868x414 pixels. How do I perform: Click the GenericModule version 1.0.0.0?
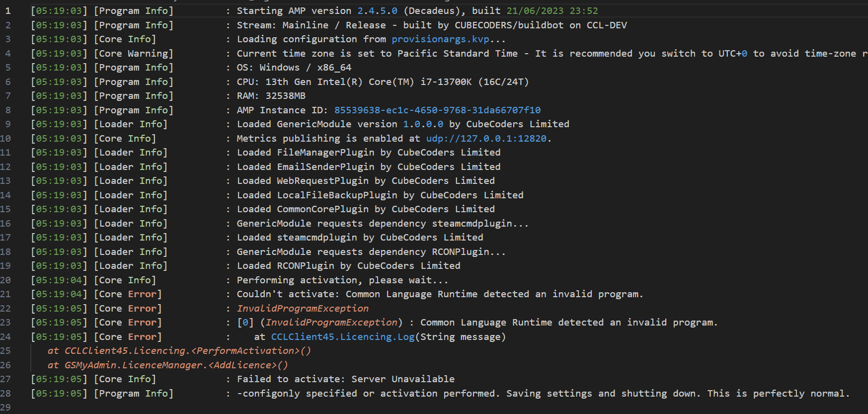(423, 124)
